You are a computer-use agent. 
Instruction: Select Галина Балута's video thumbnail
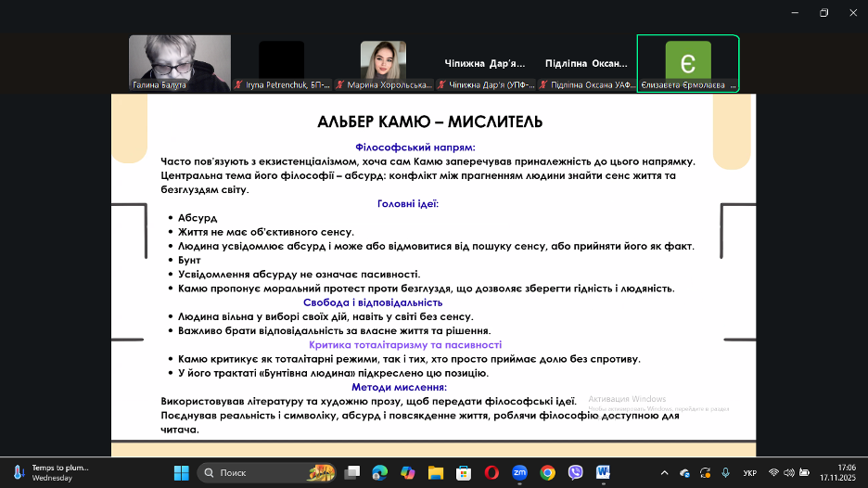tap(179, 63)
